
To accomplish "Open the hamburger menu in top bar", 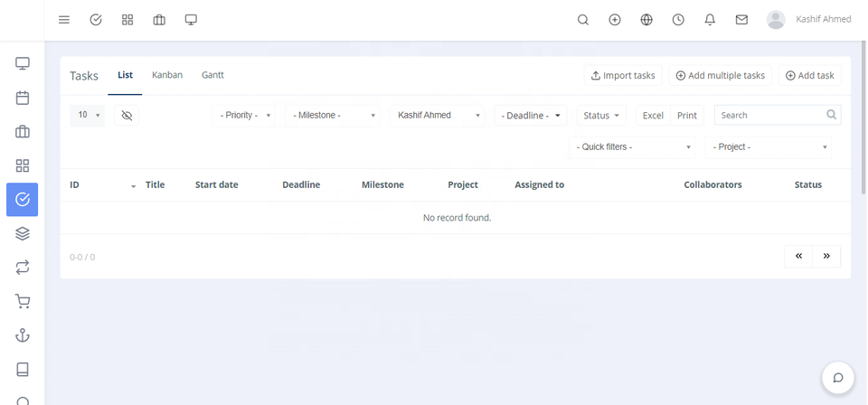I will click(64, 20).
